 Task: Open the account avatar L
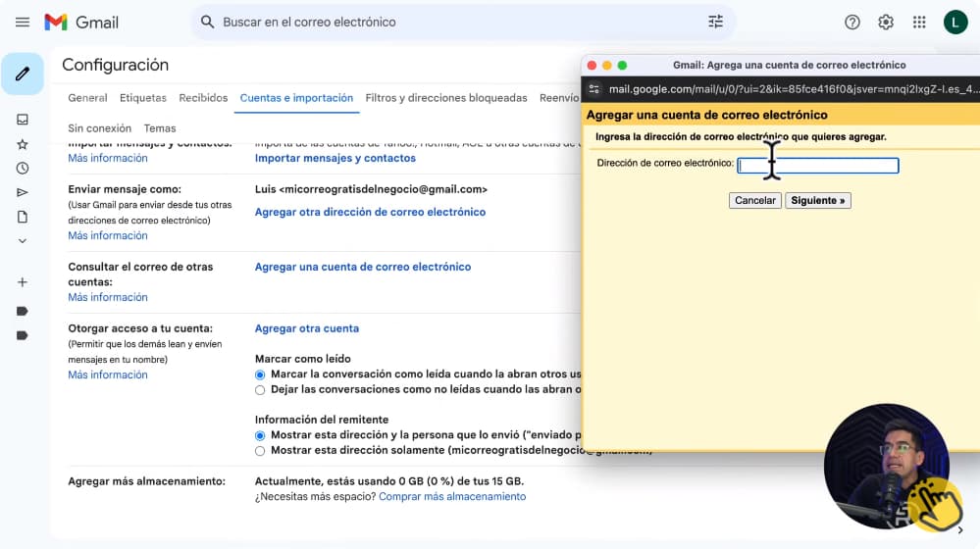(x=955, y=23)
